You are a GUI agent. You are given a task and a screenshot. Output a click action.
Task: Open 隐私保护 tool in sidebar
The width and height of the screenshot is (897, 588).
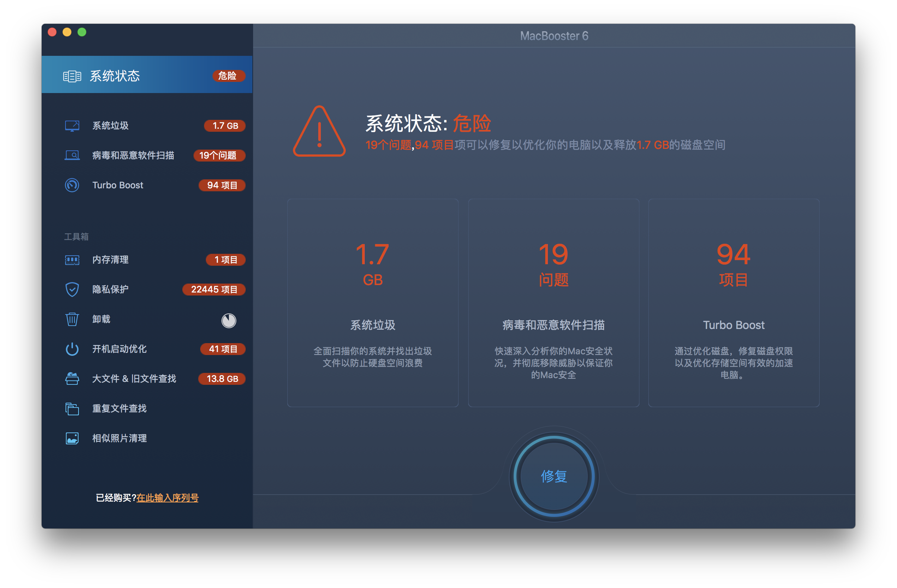tap(147, 290)
